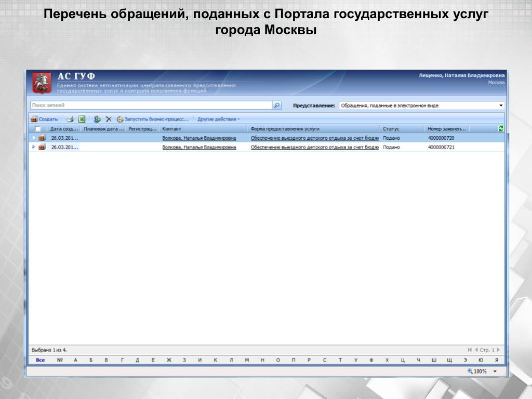Filter by letter Ж
Viewport: 532px width, 399px height.
click(169, 360)
